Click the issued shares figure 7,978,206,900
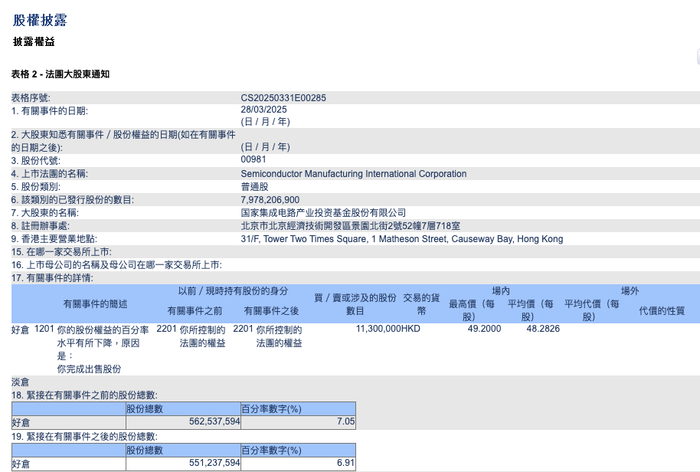700x472 pixels. click(270, 200)
